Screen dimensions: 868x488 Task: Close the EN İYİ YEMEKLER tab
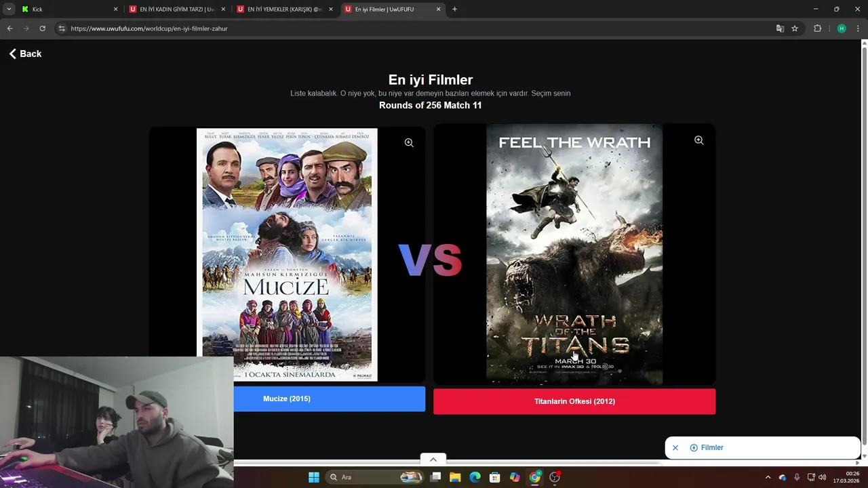(x=331, y=9)
